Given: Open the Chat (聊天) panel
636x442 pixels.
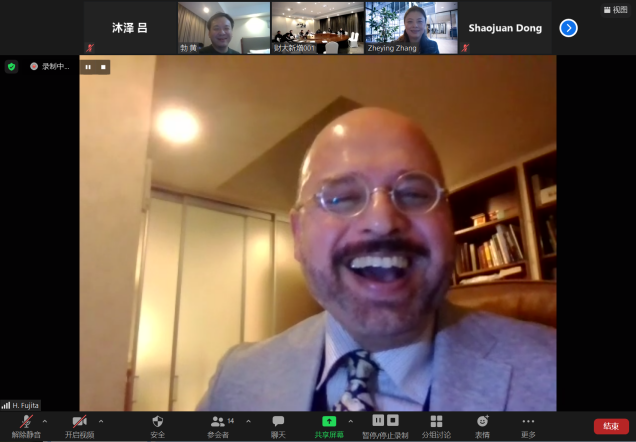Looking at the screenshot, I should [278, 423].
